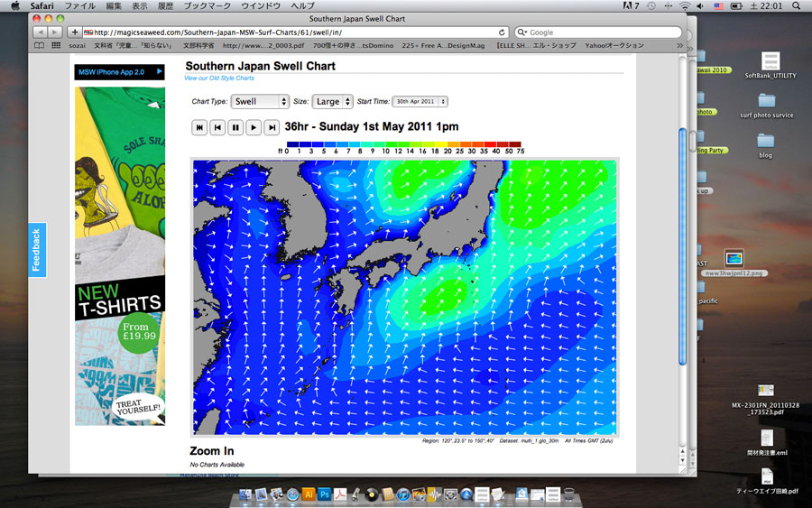This screenshot has height=508, width=812.
Task: Open the input source flag menu
Action: point(719,5)
